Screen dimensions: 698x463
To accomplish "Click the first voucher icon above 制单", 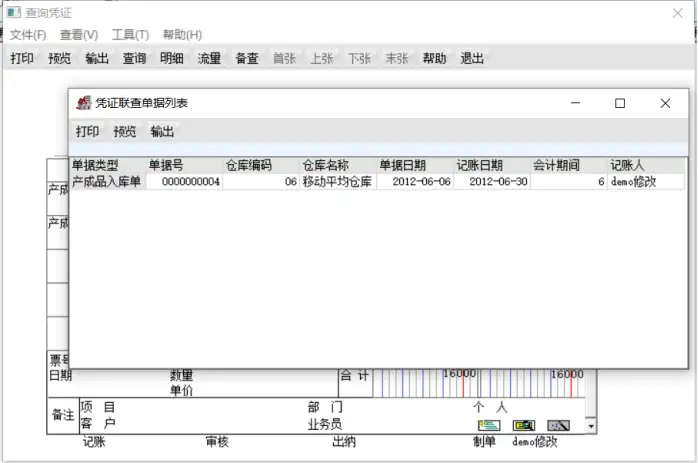I will 489,426.
